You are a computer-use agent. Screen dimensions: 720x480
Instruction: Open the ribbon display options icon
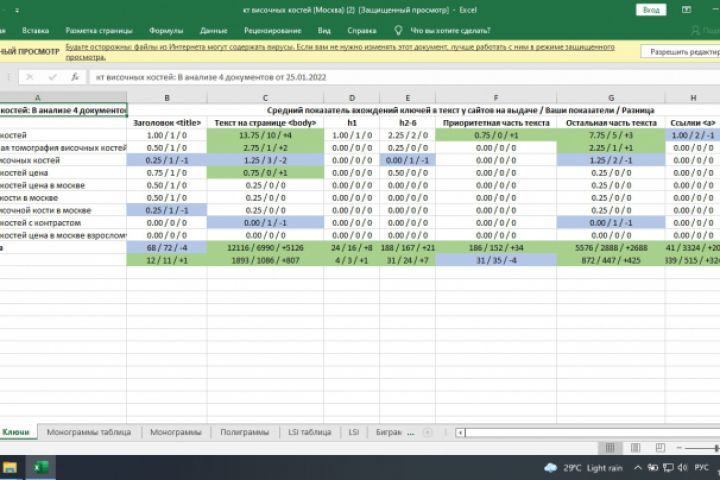(x=686, y=10)
